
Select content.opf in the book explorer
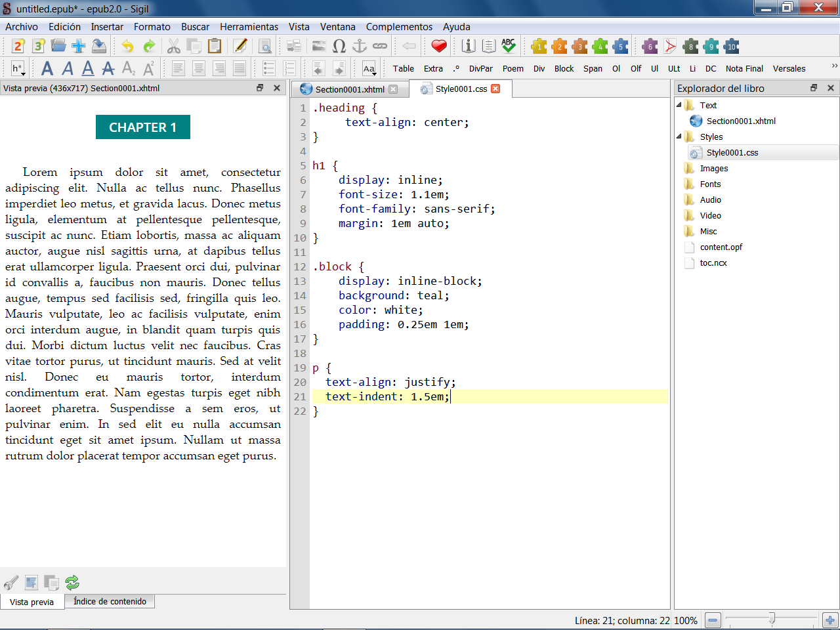pos(721,247)
